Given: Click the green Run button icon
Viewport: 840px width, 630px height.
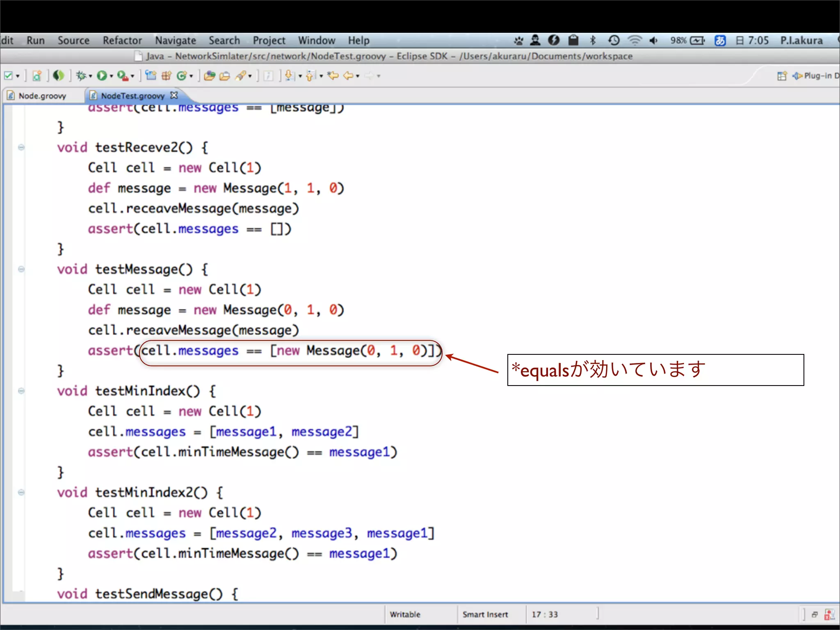Looking at the screenshot, I should click(101, 76).
